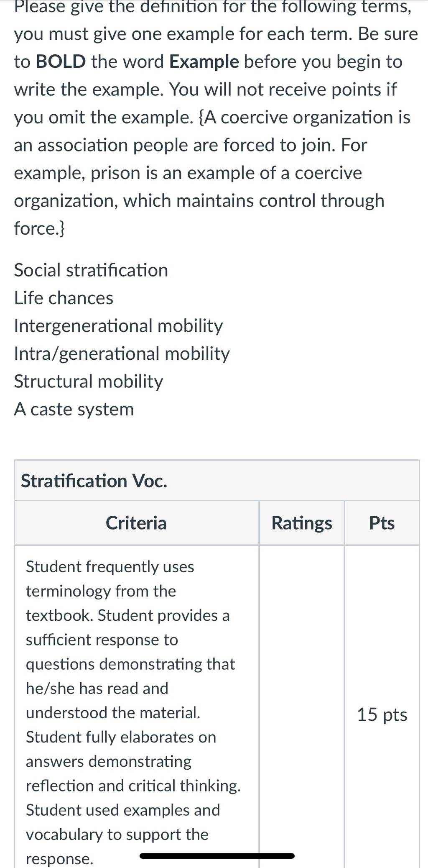Tap the Stratification Voc. rubric title

pos(94,481)
